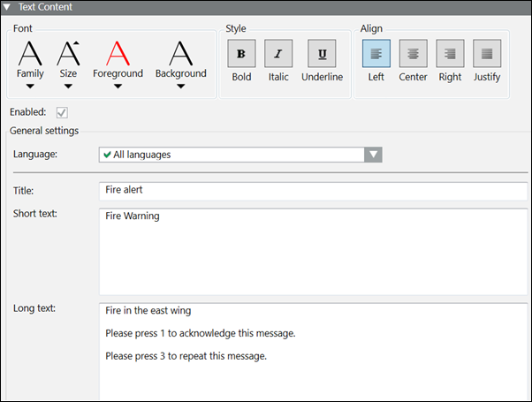Toggle Bold text style
The image size is (532, 402).
241,54
